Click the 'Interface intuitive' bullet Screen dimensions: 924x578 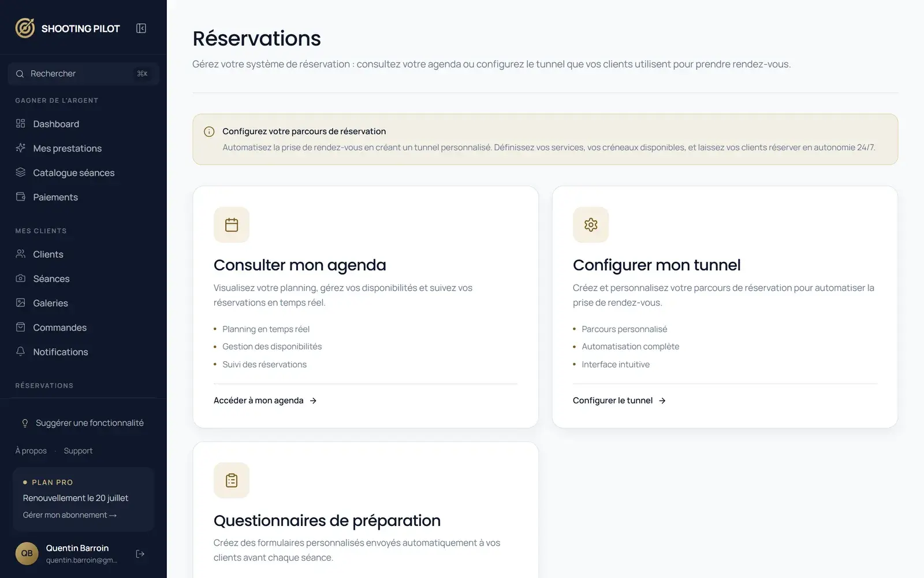(x=616, y=365)
